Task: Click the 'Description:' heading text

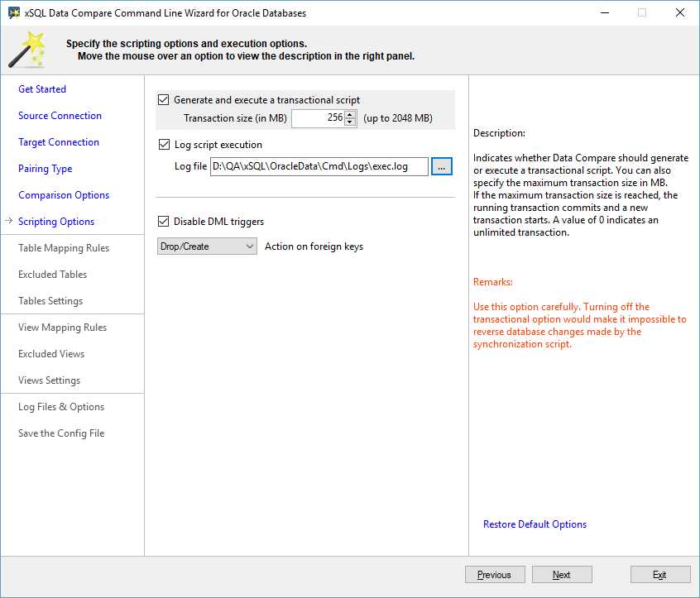Action: [x=499, y=133]
